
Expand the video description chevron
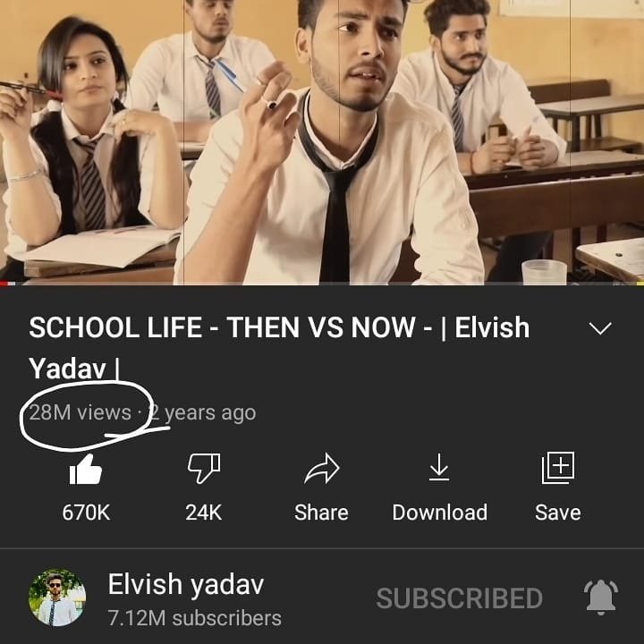[600, 328]
